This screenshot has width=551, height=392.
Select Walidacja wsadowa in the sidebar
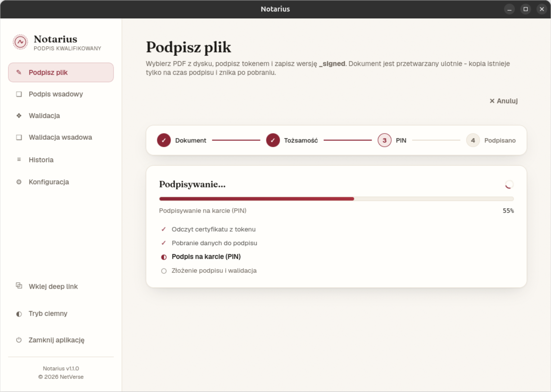coord(61,137)
